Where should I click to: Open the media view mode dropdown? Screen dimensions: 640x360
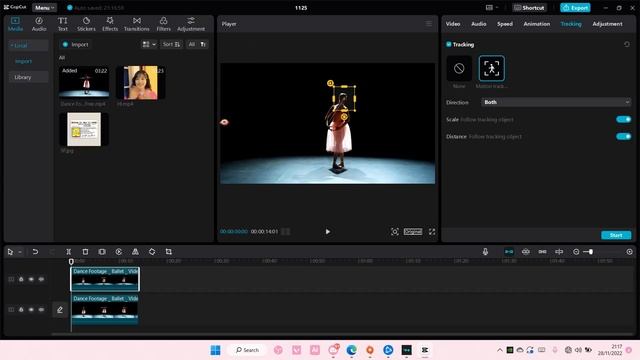pos(149,44)
